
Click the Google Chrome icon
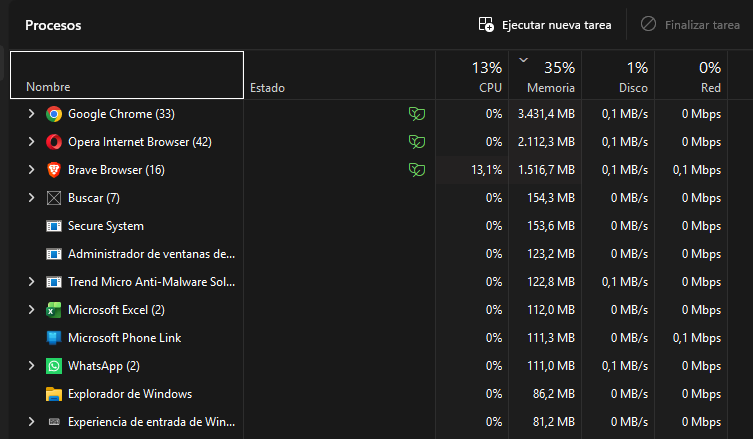(54, 114)
